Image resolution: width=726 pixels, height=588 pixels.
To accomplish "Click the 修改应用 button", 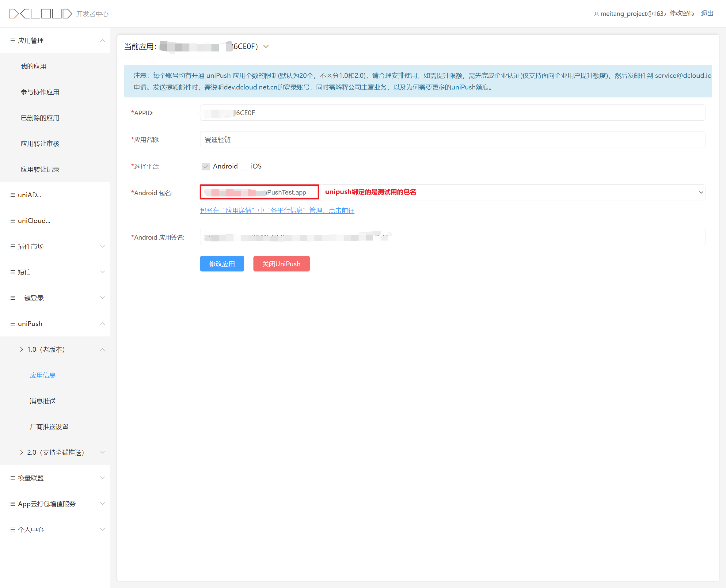I will click(x=222, y=264).
